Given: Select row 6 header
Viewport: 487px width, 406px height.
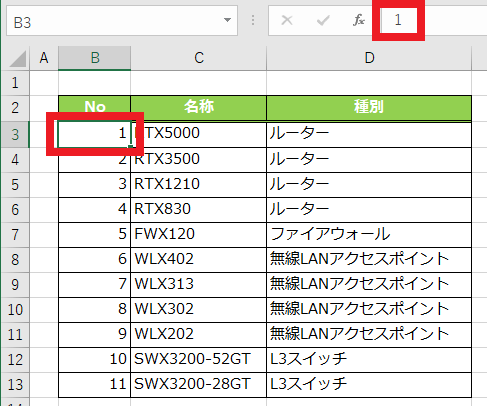Looking at the screenshot, I should [x=15, y=210].
